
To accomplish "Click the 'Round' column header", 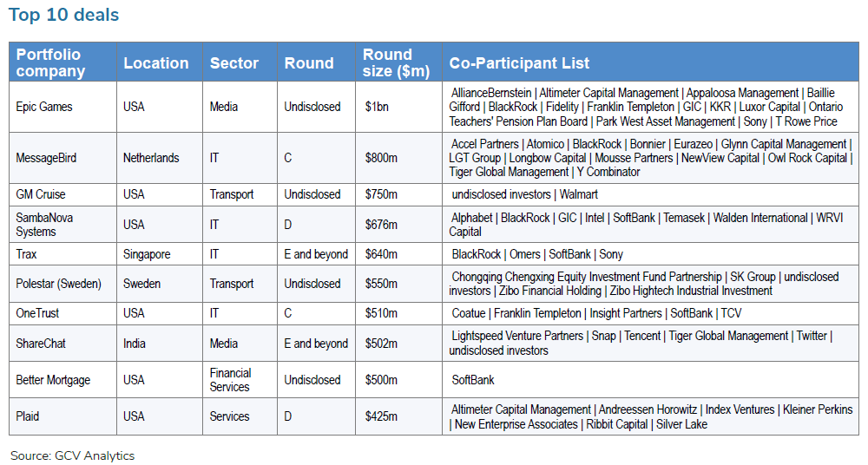I will [x=308, y=63].
